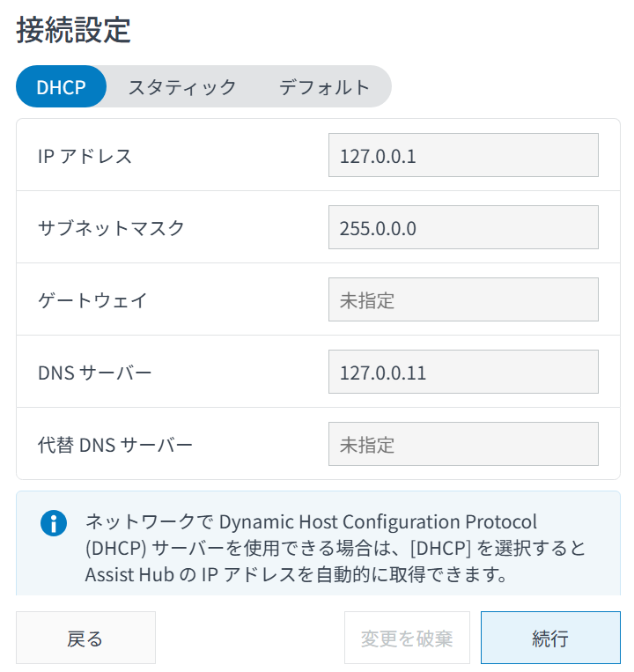Click the ゲートウェイ label
634x672 pixels.
tap(92, 301)
